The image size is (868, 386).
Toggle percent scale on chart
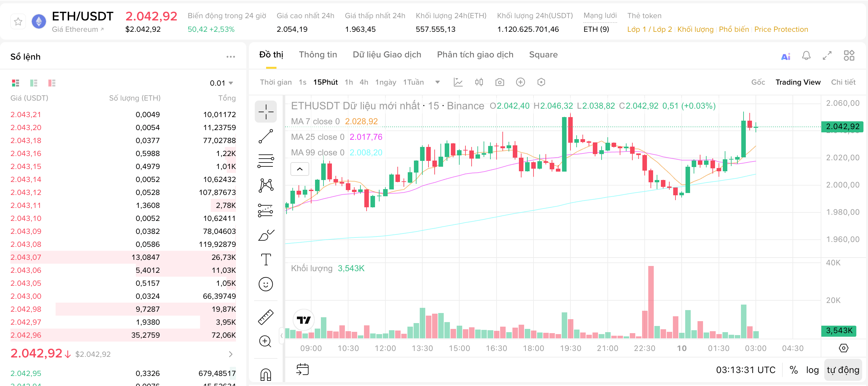(x=793, y=370)
